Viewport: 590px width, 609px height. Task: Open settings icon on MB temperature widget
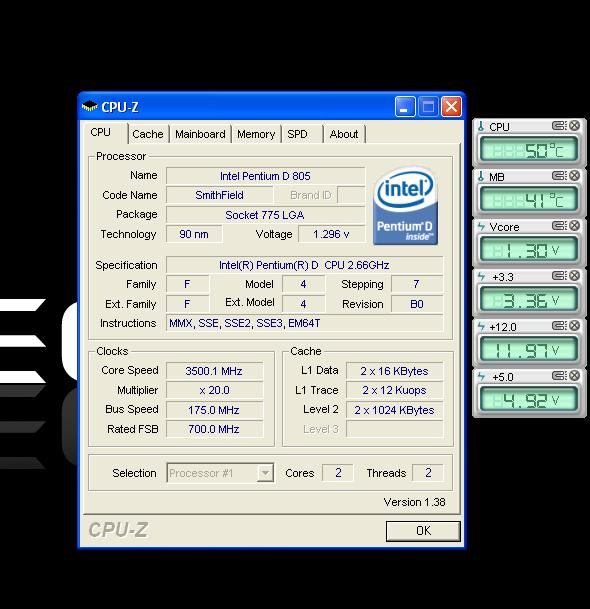click(559, 176)
